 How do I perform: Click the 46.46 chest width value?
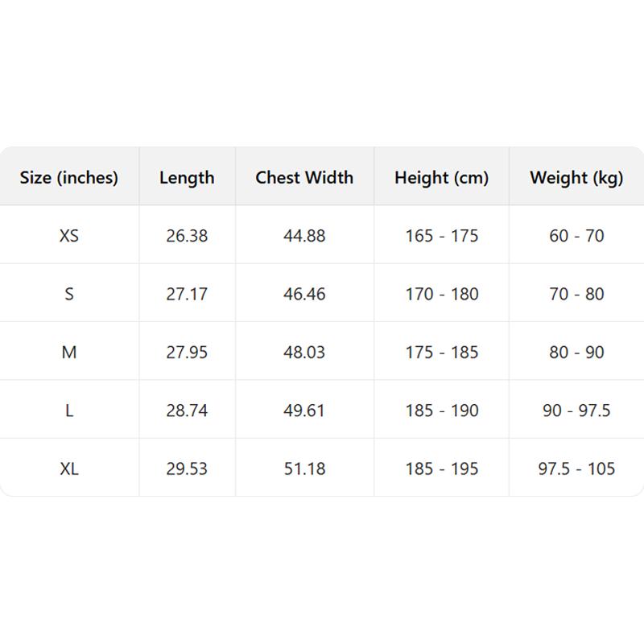click(304, 294)
